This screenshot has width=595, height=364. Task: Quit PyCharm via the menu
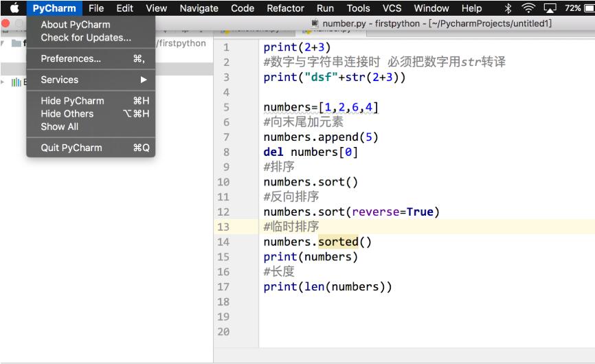point(71,148)
